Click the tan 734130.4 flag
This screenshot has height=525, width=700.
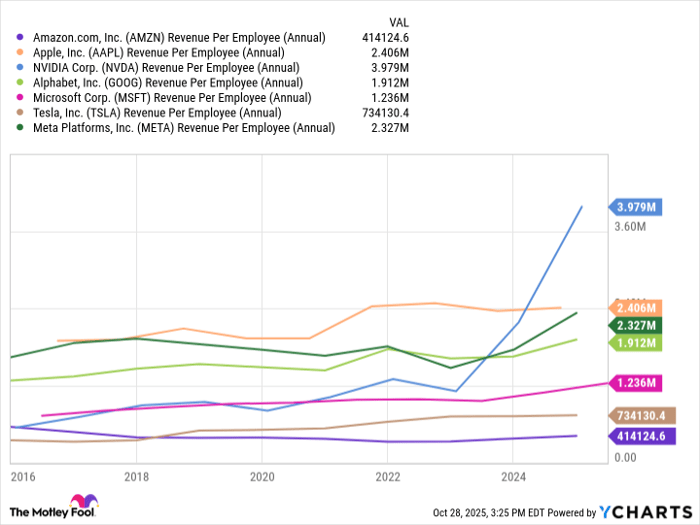point(642,416)
